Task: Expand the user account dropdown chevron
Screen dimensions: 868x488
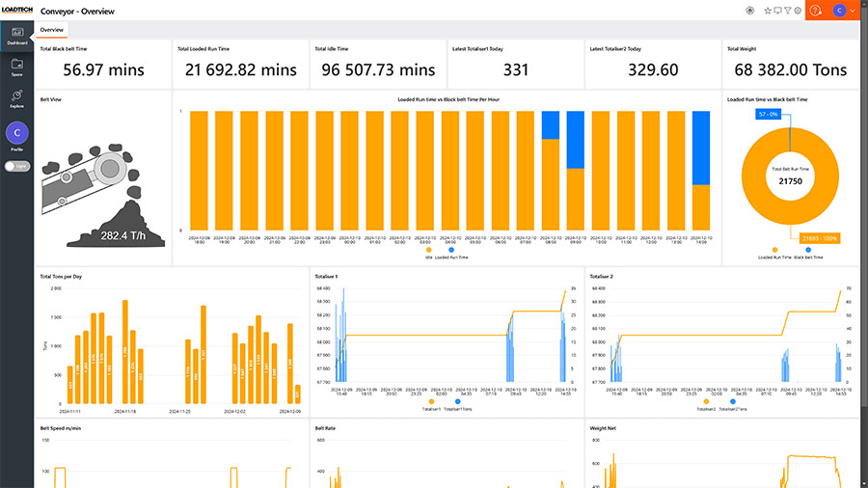Action: click(x=853, y=11)
